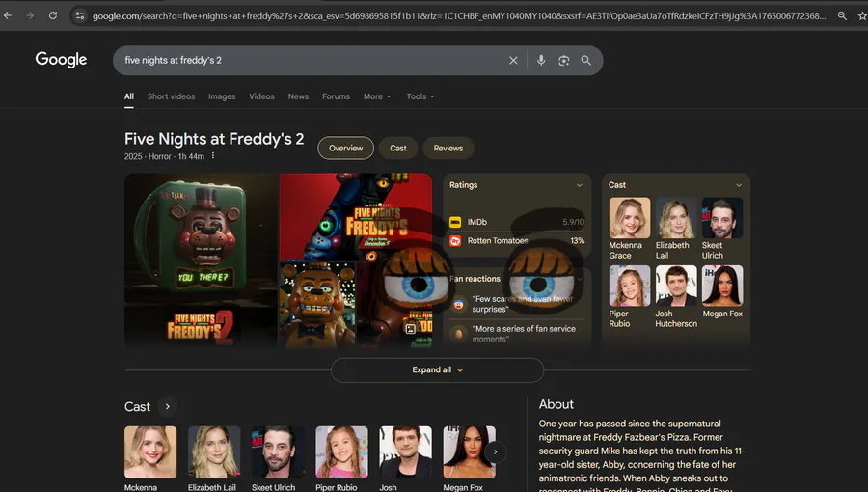
Task: Click the Five Nights at Freddy's 2 title
Action: tap(214, 139)
